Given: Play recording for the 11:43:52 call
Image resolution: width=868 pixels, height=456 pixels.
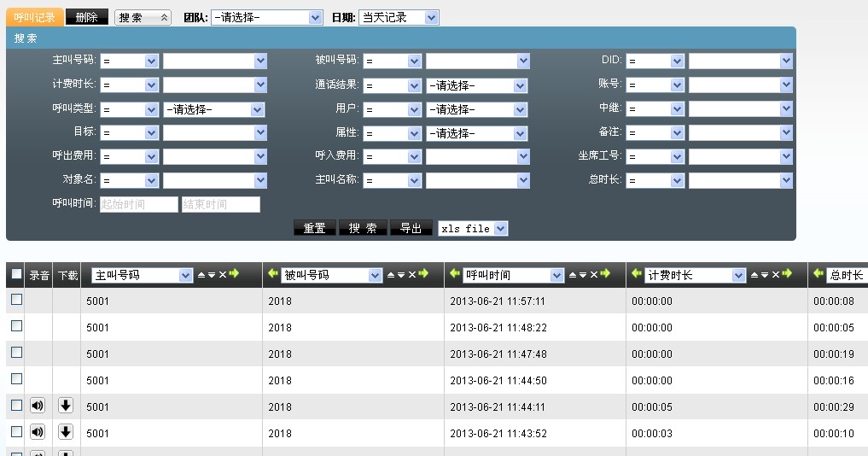Looking at the screenshot, I should pyautogui.click(x=37, y=432).
